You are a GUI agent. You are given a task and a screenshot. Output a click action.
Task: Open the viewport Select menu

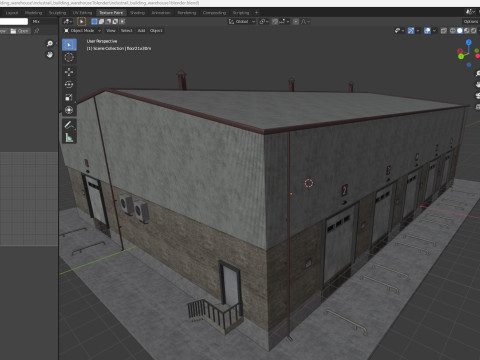coord(126,31)
